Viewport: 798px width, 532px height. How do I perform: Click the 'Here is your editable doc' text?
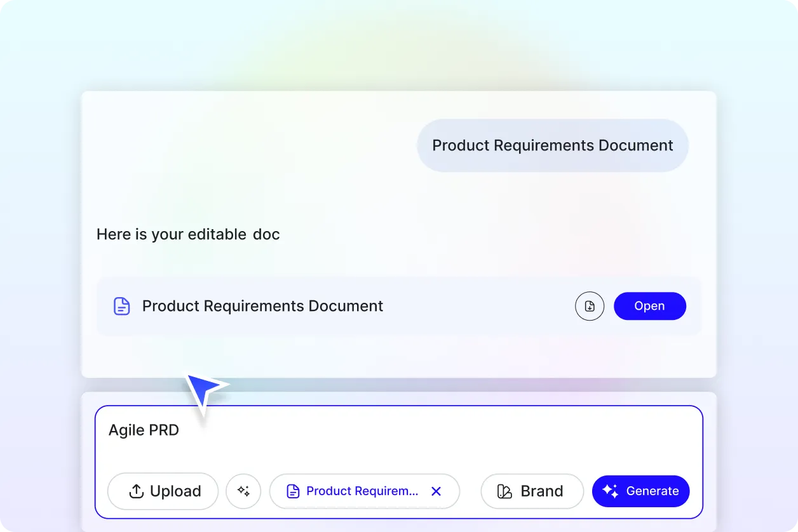pos(188,234)
